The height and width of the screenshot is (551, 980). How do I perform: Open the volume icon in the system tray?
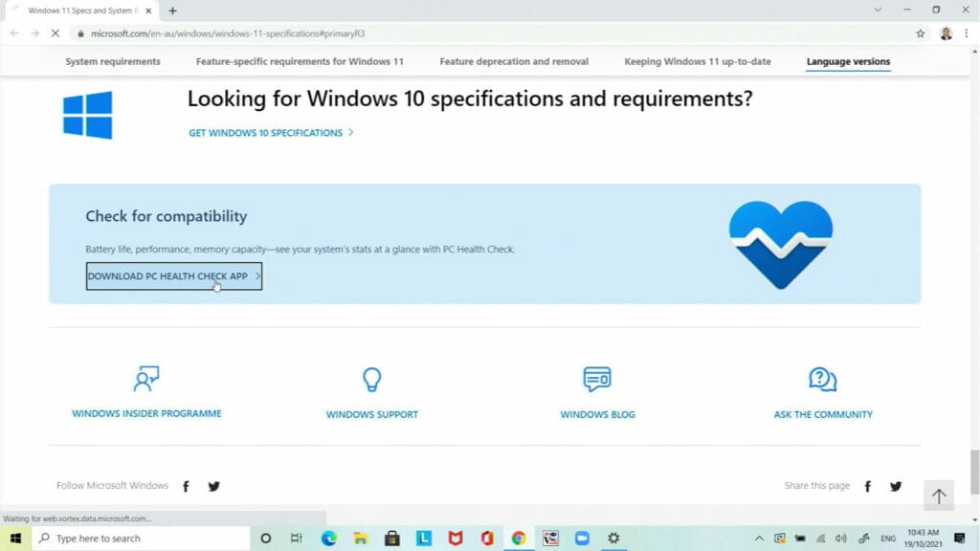(x=840, y=539)
